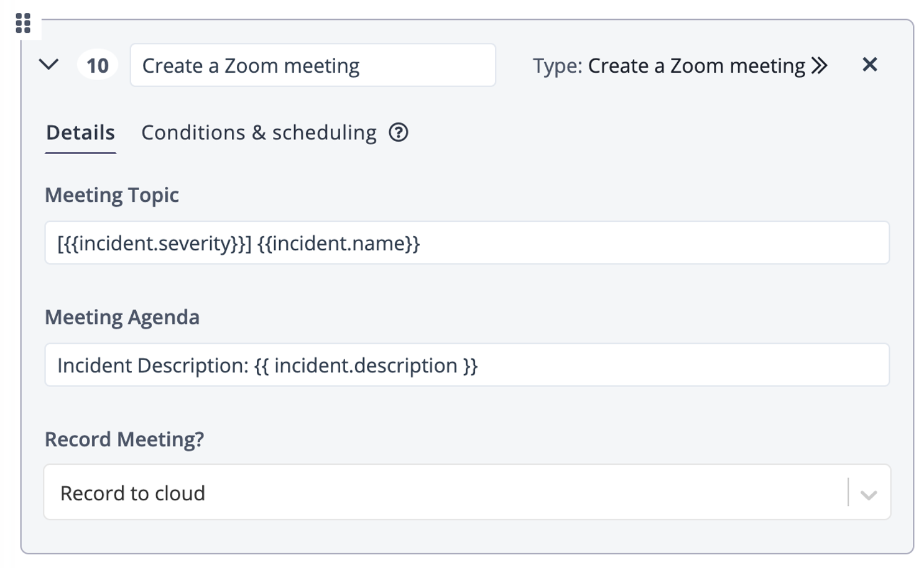Image resolution: width=924 pixels, height=568 pixels.
Task: Select the step number 10 badge
Action: (x=98, y=65)
